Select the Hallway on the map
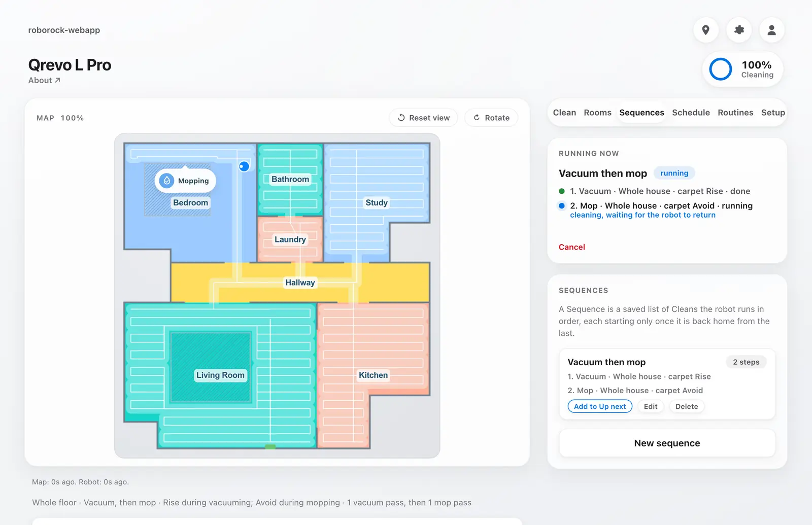Screen dimensions: 812x525 coord(300,283)
